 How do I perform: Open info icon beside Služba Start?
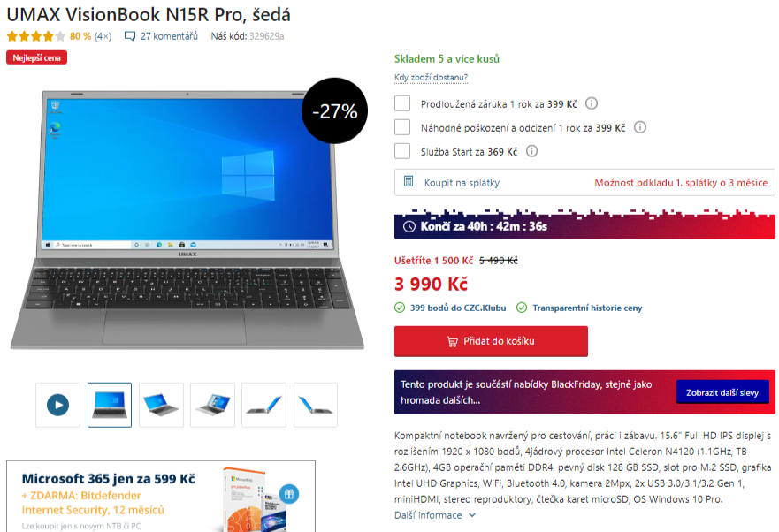coord(531,151)
